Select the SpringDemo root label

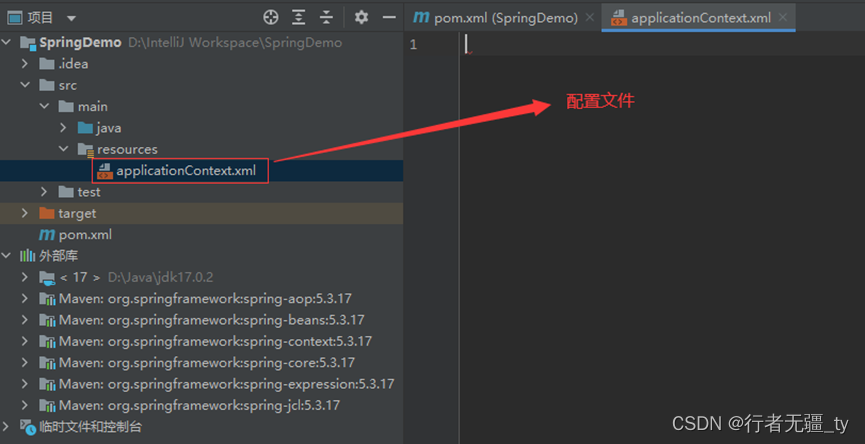coord(81,43)
